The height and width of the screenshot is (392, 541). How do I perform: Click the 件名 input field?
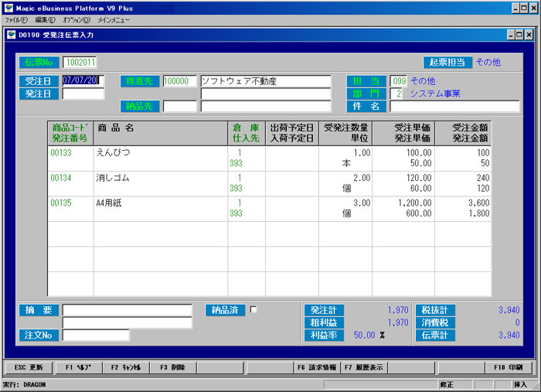click(x=454, y=106)
